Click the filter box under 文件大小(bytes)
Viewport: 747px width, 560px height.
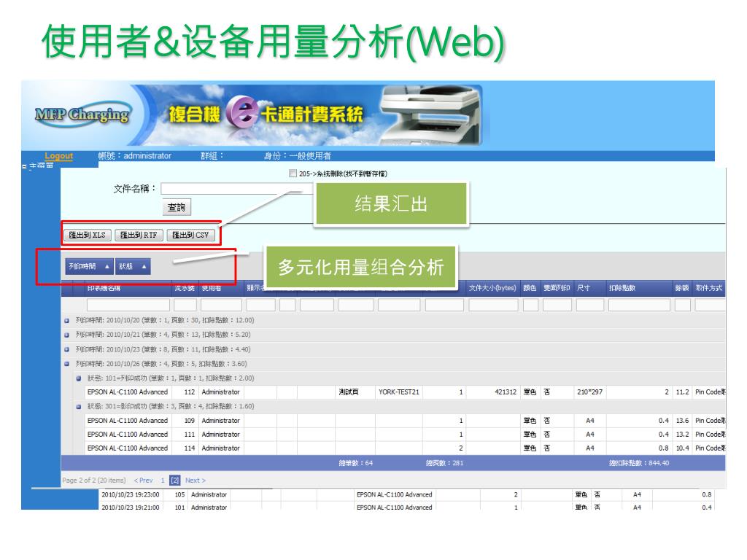pos(493,305)
